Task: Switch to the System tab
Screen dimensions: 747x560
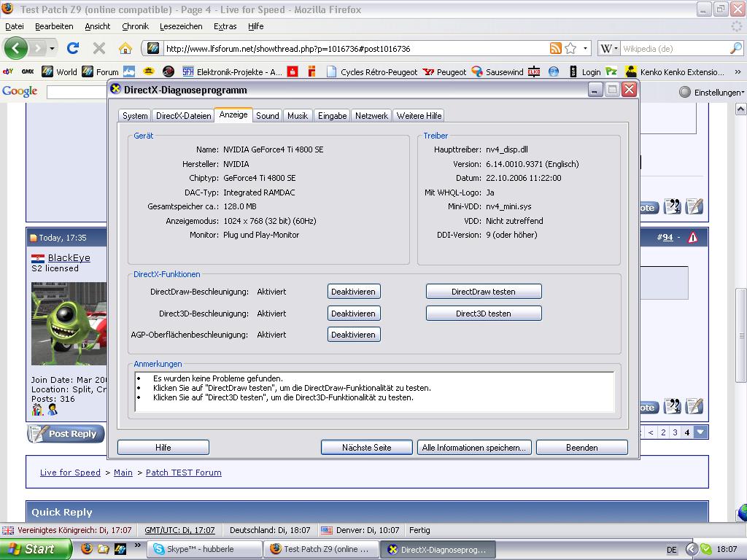Action: [135, 116]
